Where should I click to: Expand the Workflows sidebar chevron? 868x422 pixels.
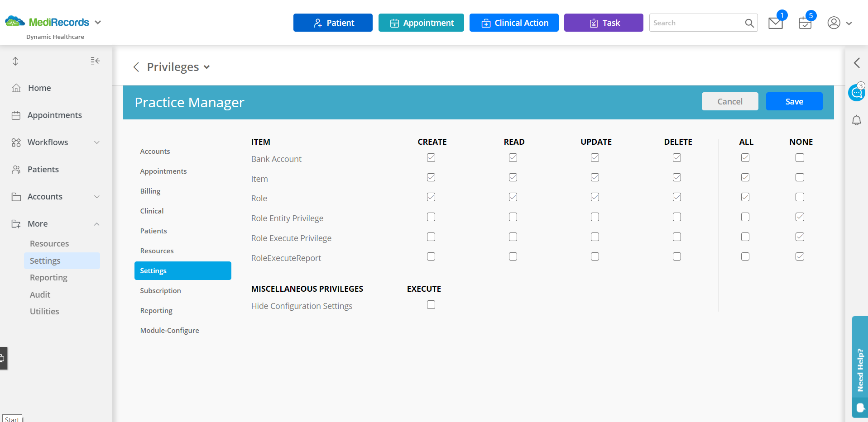coord(97,142)
